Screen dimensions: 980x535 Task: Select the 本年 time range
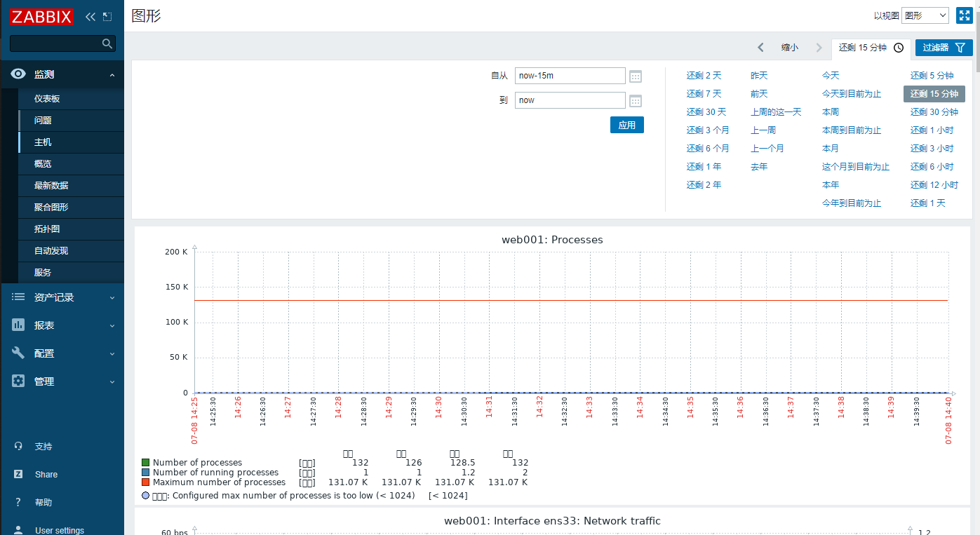tap(831, 185)
